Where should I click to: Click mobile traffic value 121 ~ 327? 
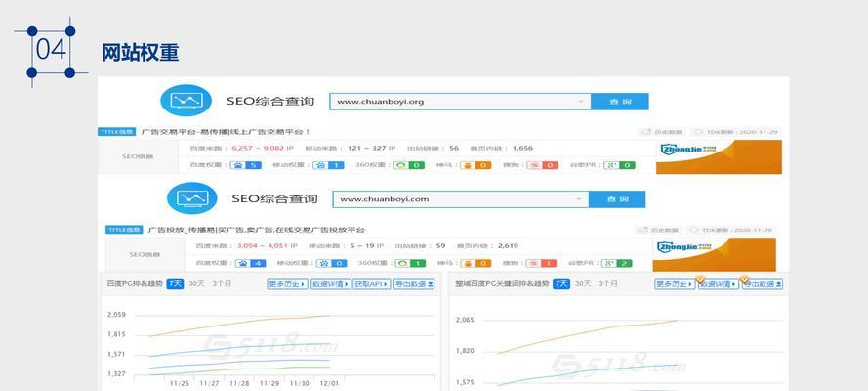(x=366, y=148)
